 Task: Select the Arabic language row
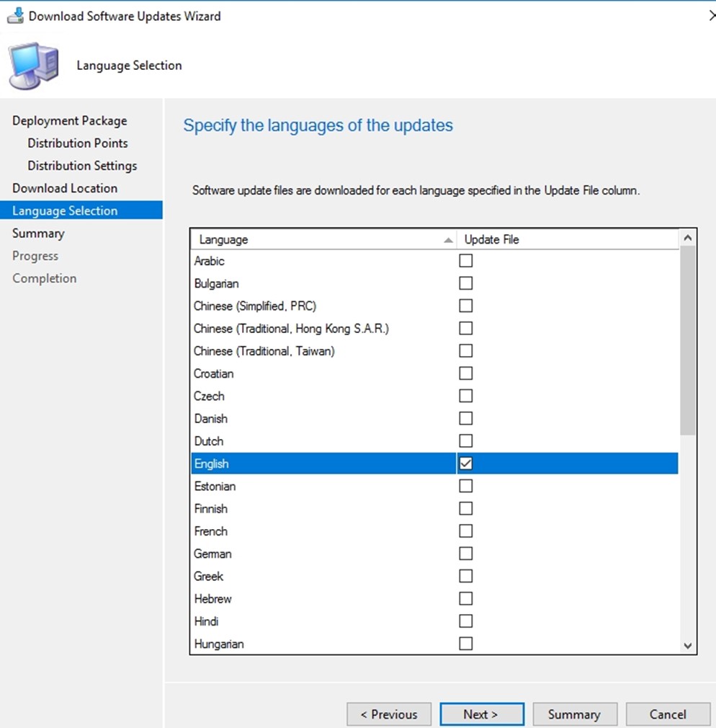click(434, 260)
